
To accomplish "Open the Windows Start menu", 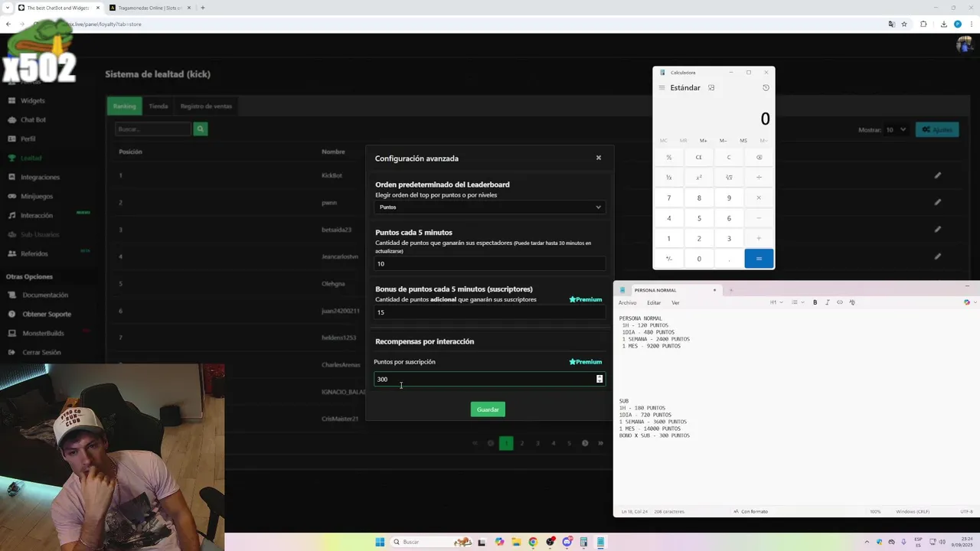I will point(380,542).
